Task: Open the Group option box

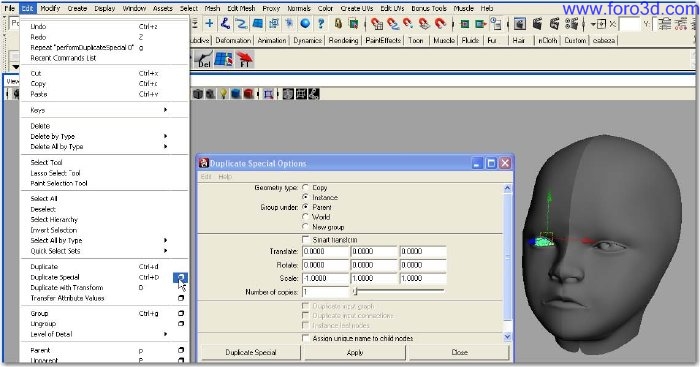Action: [181, 313]
